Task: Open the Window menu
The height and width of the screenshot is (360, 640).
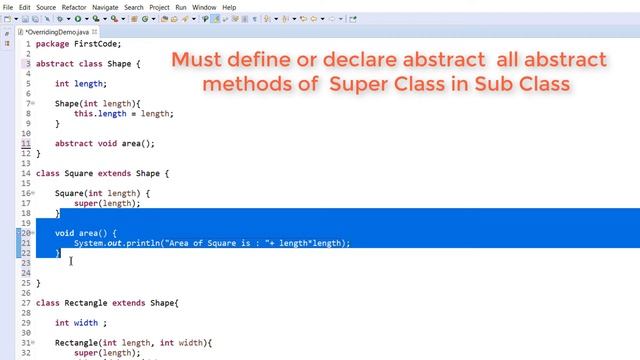Action: click(204, 7)
